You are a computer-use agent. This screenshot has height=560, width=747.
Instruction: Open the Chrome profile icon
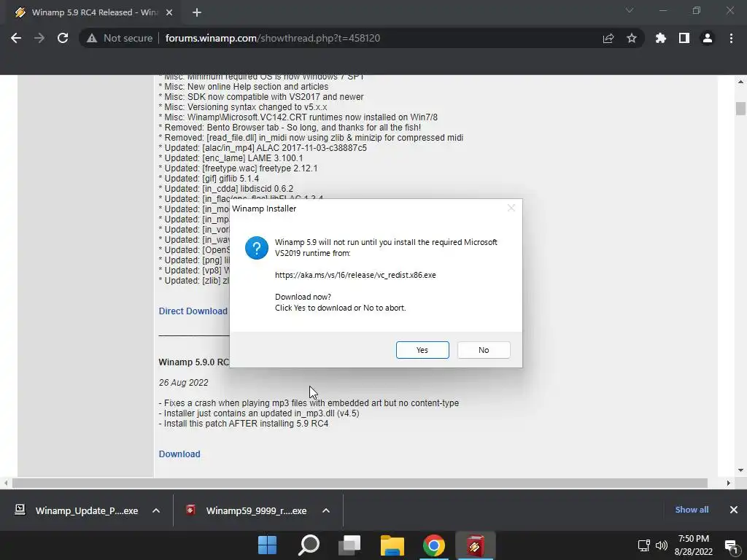click(x=708, y=38)
